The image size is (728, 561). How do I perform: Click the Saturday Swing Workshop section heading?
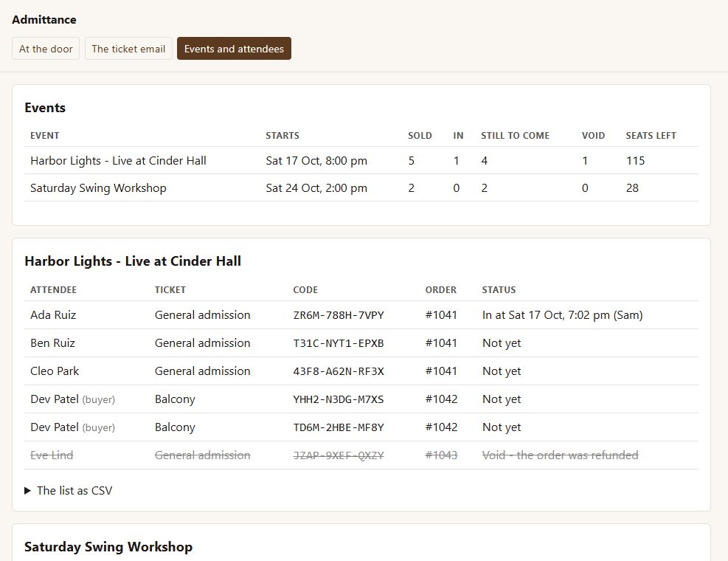(108, 546)
